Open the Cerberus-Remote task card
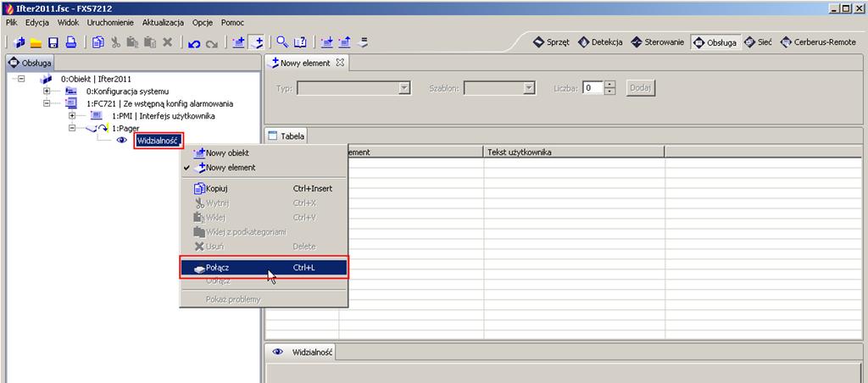 pos(818,42)
